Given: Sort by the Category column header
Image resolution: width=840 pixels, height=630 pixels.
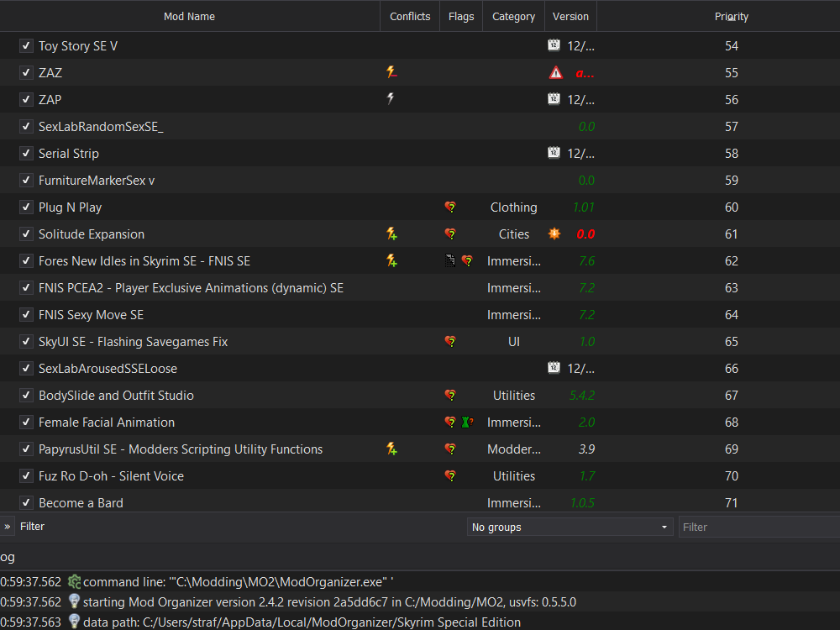Looking at the screenshot, I should [513, 16].
